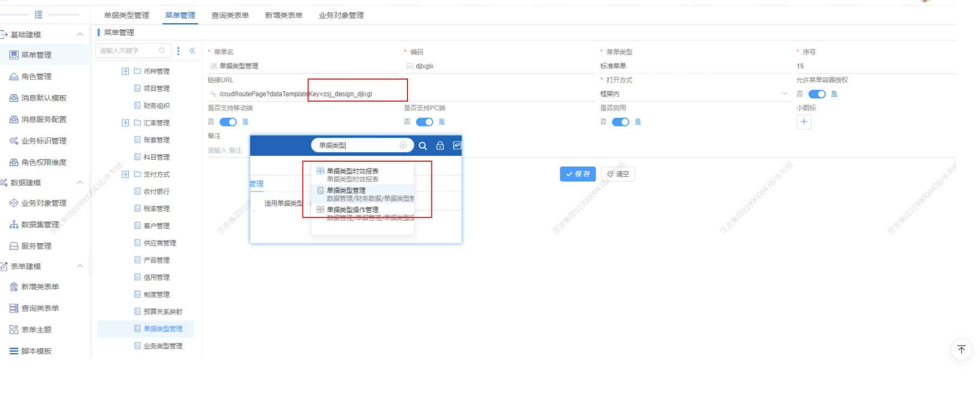
Task: Click the link icon beside the URL
Action: click(x=213, y=94)
